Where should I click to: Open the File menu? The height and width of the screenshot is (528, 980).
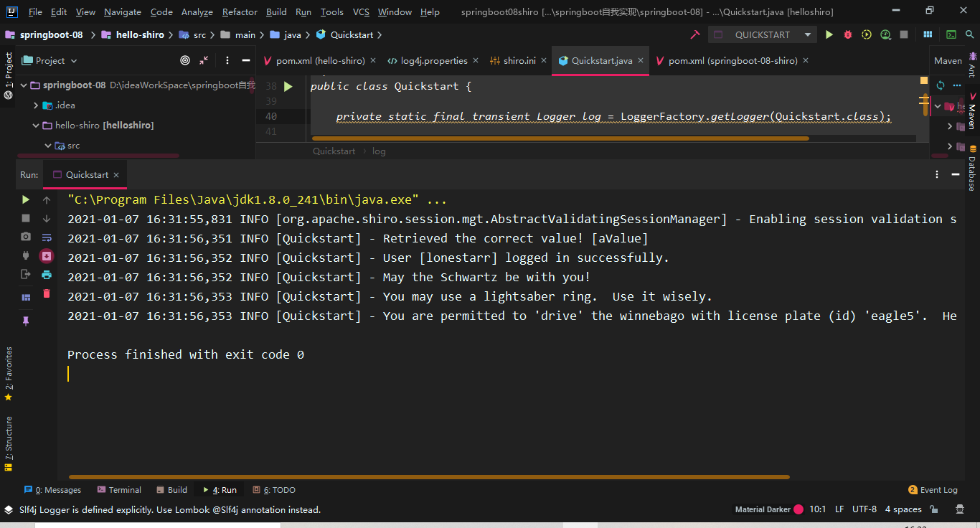(35, 12)
